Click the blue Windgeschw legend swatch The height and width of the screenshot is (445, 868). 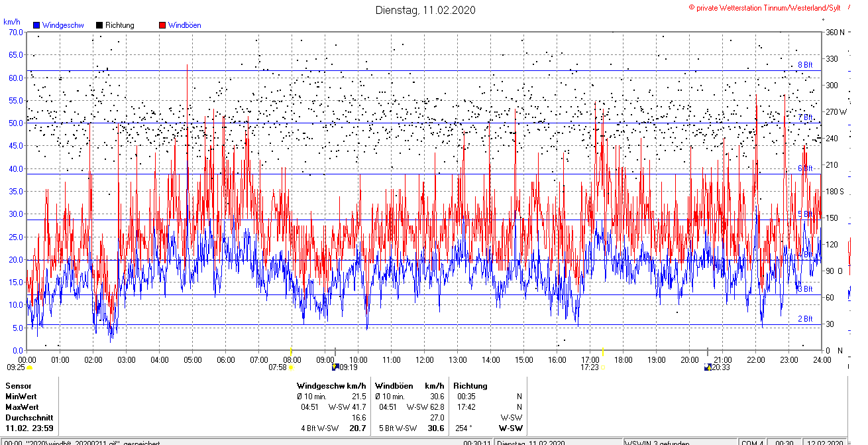tap(36, 25)
